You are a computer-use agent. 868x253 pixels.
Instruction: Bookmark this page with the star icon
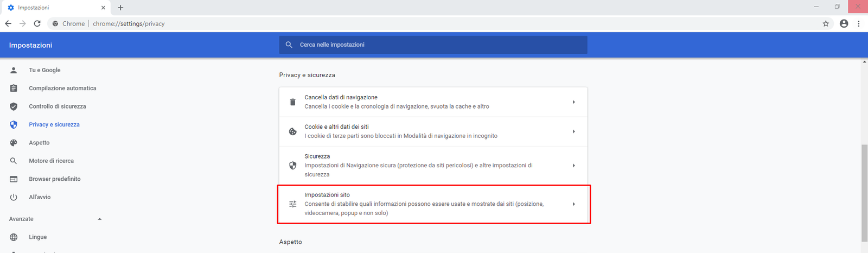click(826, 23)
